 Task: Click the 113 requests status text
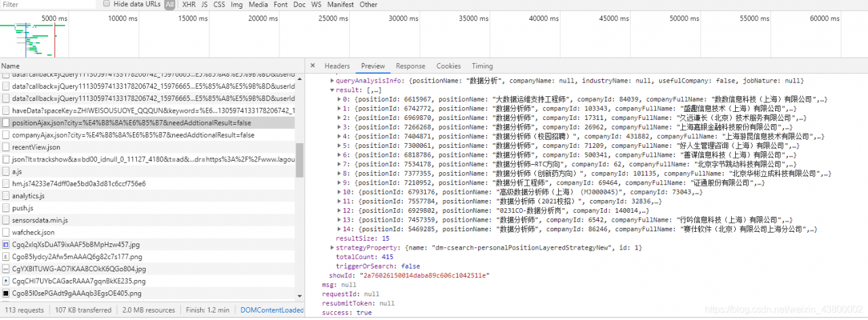pos(24,310)
